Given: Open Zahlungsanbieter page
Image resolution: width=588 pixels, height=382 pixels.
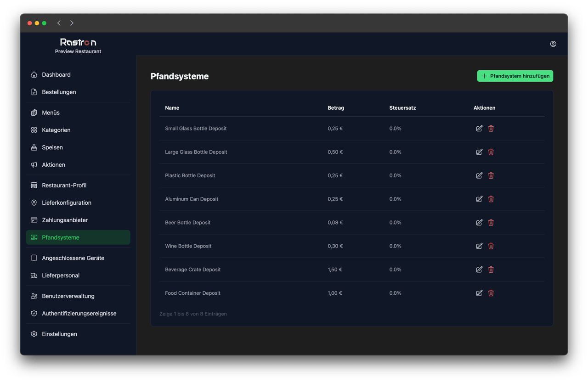Looking at the screenshot, I should point(65,220).
